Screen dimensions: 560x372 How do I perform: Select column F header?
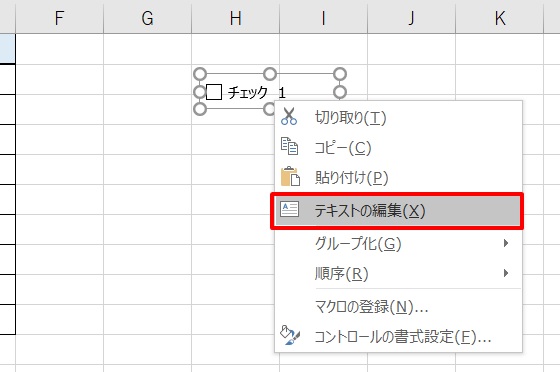point(60,17)
